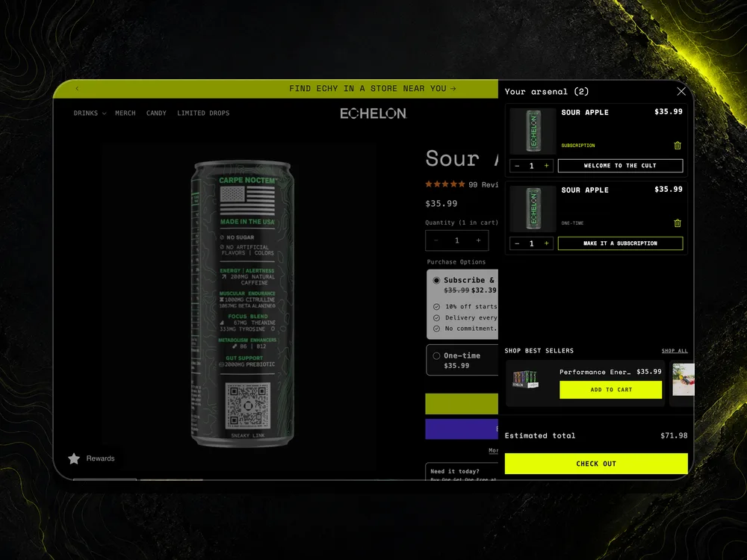Click the large Sour Apple can image
747x560 pixels.
pos(243,304)
